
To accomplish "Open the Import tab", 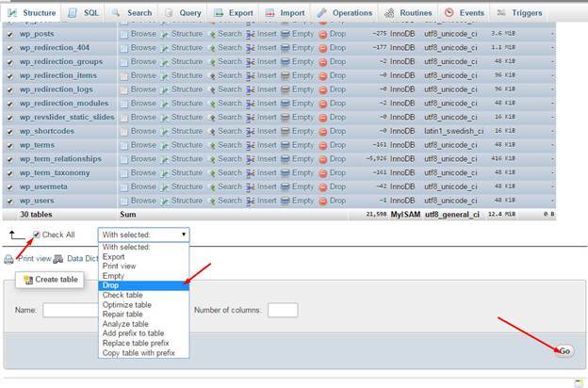I will [285, 13].
